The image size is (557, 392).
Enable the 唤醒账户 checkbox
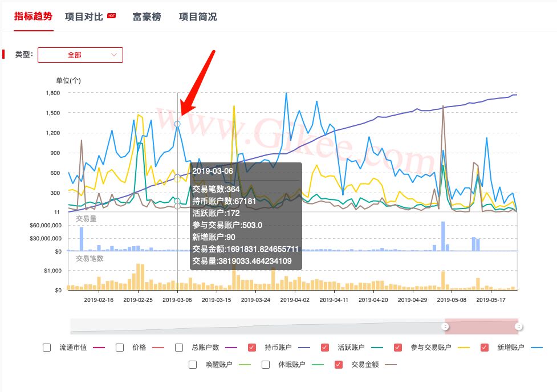point(193,365)
